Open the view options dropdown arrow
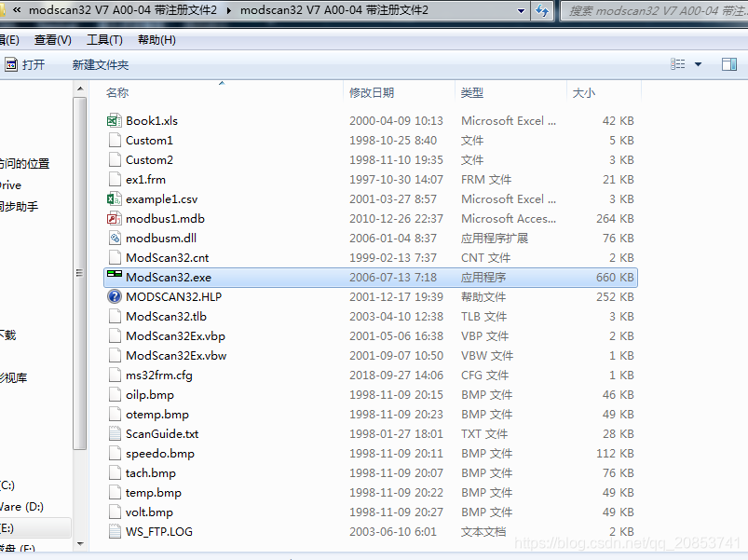Image resolution: width=748 pixels, height=560 pixels. [x=698, y=64]
